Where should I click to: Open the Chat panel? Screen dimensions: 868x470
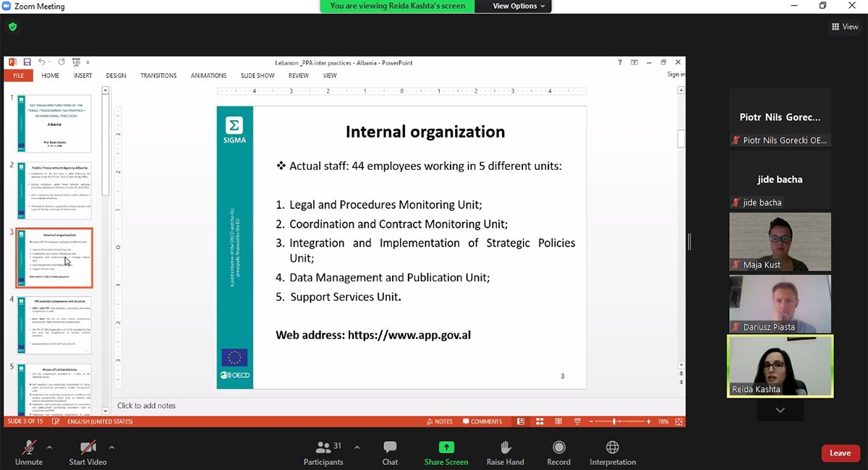tap(390, 453)
